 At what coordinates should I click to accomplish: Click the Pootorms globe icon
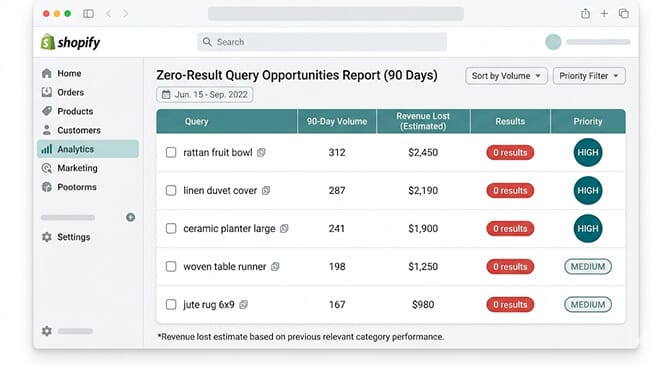pos(47,187)
